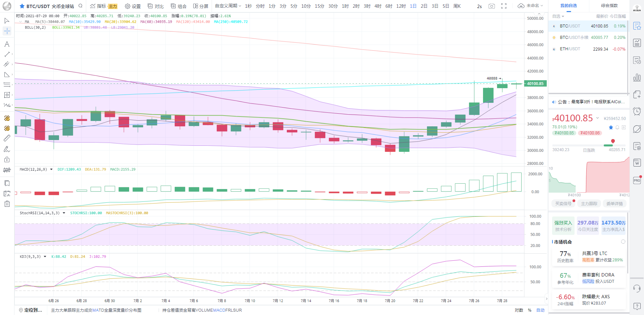Toggle favorite star beside BTC/USDT title
Viewport: 644px width, 315px height.
(22, 6)
